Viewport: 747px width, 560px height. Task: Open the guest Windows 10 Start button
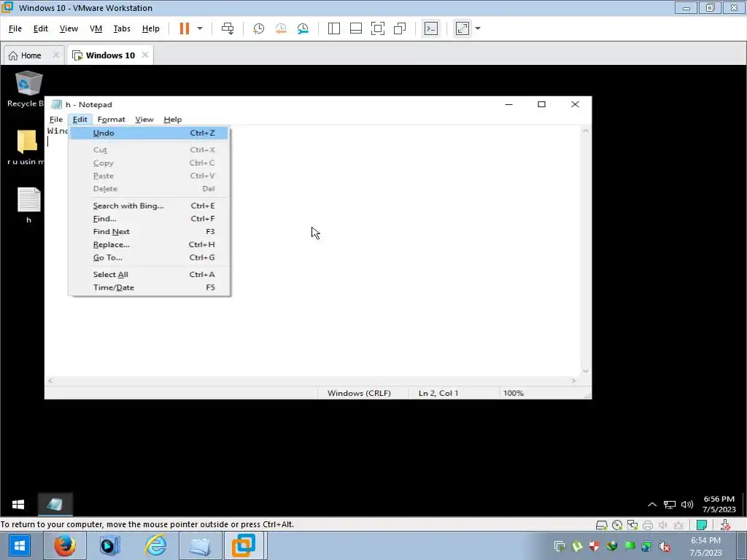tap(18, 505)
